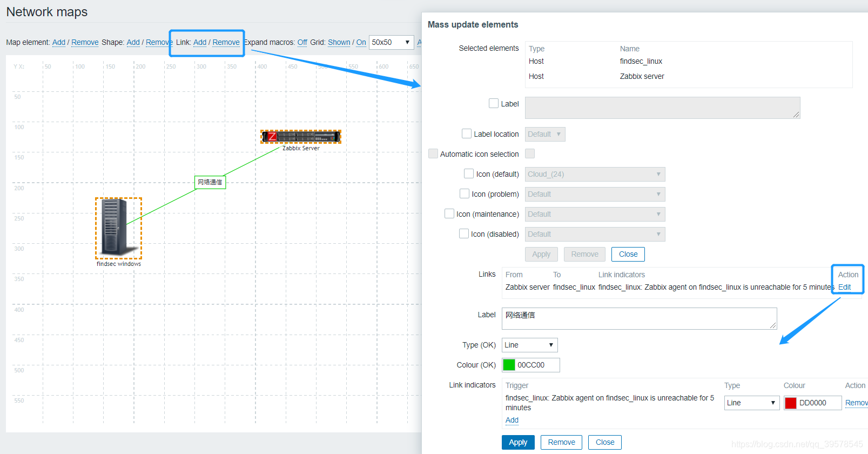Click the greyed element label text area
The image size is (868, 454).
click(x=662, y=108)
